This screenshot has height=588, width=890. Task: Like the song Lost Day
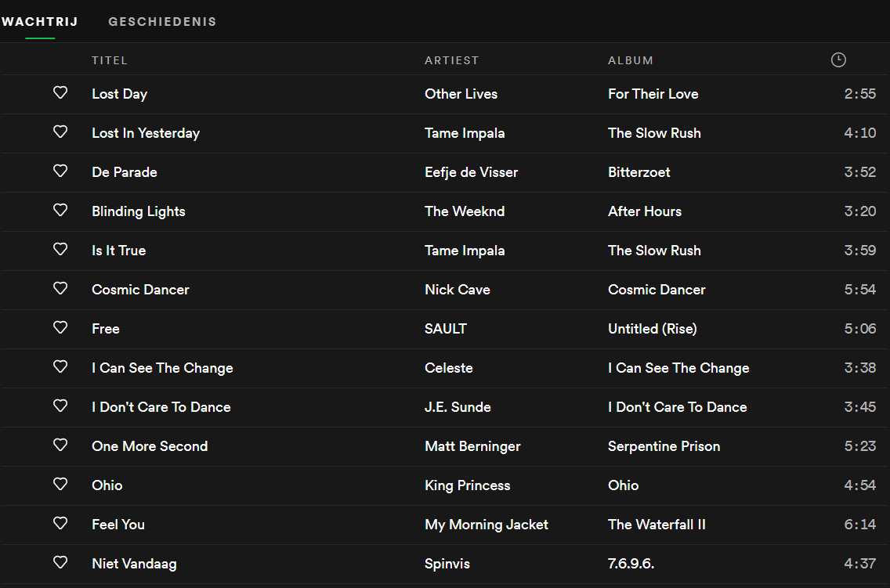coord(60,92)
